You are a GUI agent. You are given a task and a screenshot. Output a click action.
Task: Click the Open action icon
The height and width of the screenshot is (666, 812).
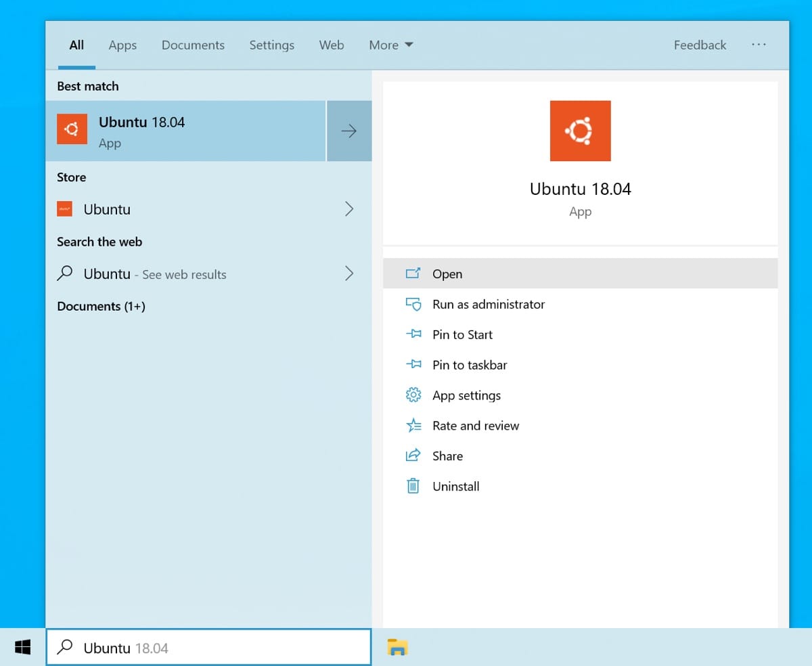pos(413,273)
